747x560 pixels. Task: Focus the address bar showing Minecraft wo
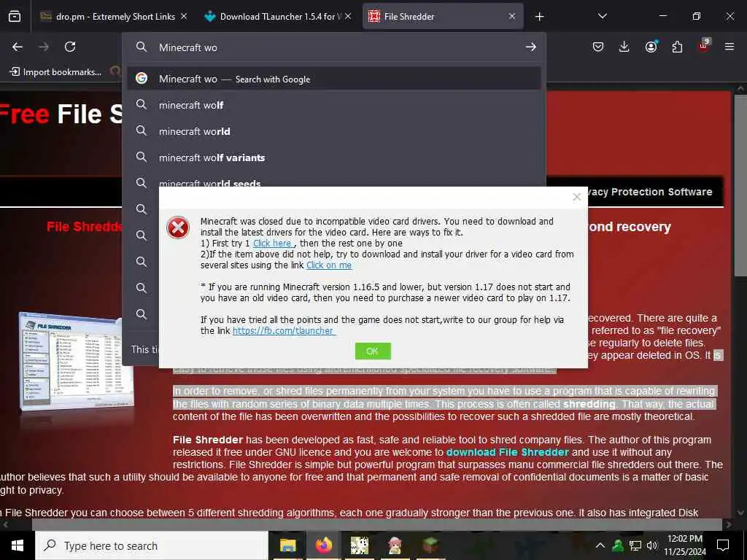[333, 47]
